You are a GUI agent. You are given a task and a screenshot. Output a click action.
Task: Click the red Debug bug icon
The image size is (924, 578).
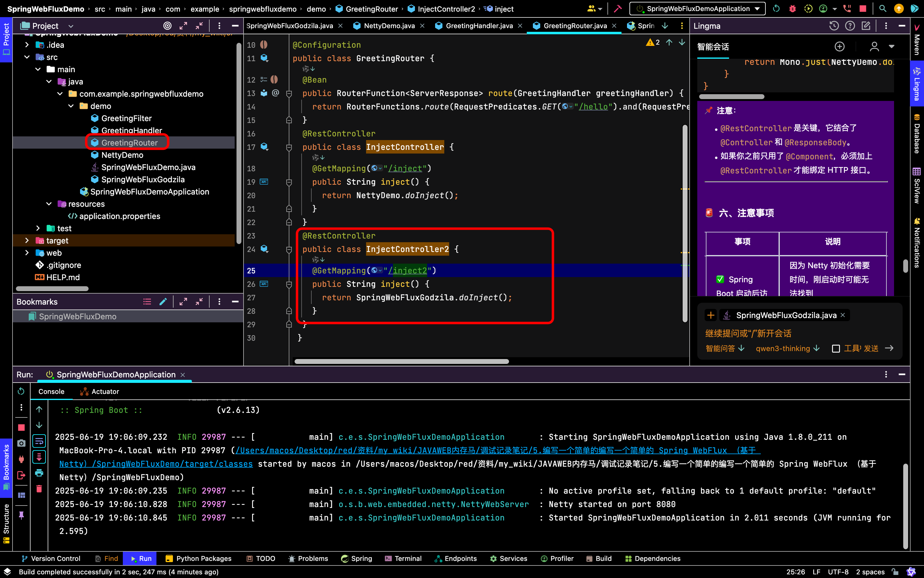click(x=792, y=9)
